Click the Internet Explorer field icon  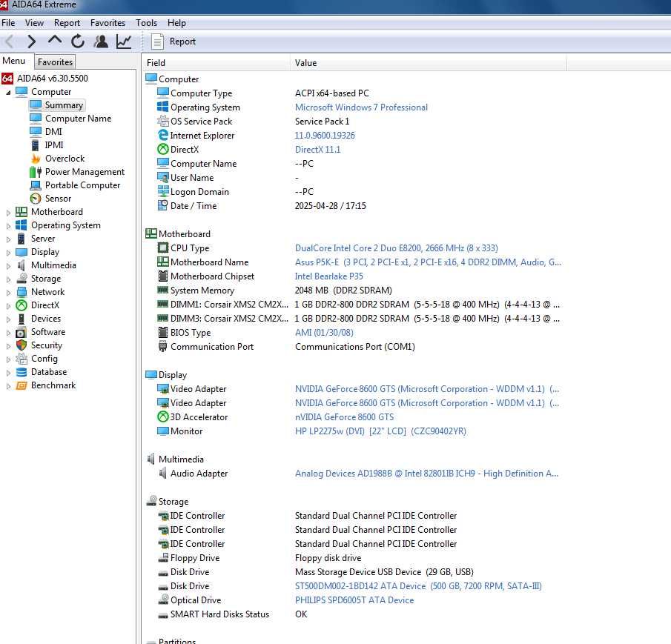pos(163,135)
